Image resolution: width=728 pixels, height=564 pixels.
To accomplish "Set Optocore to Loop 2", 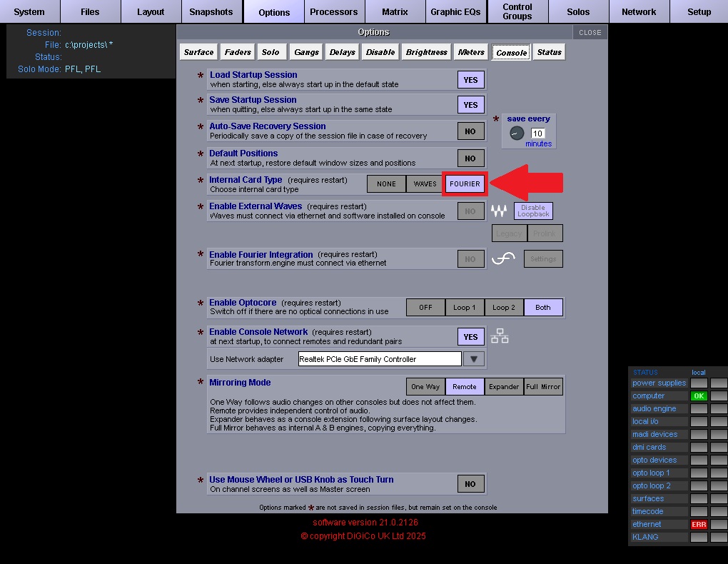I will 504,308.
